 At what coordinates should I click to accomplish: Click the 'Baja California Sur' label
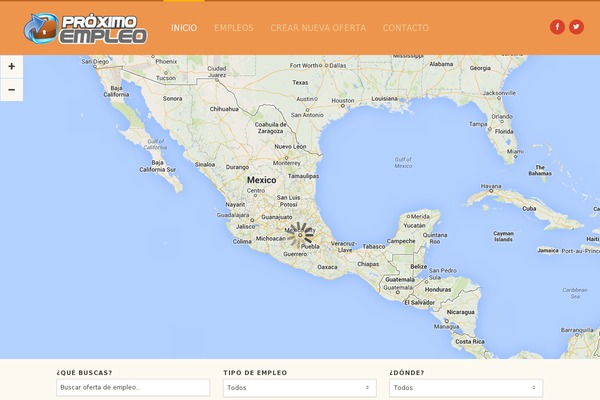point(158,166)
